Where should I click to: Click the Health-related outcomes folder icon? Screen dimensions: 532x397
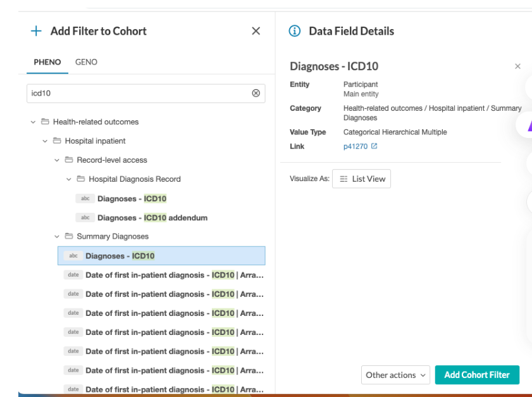click(x=45, y=122)
